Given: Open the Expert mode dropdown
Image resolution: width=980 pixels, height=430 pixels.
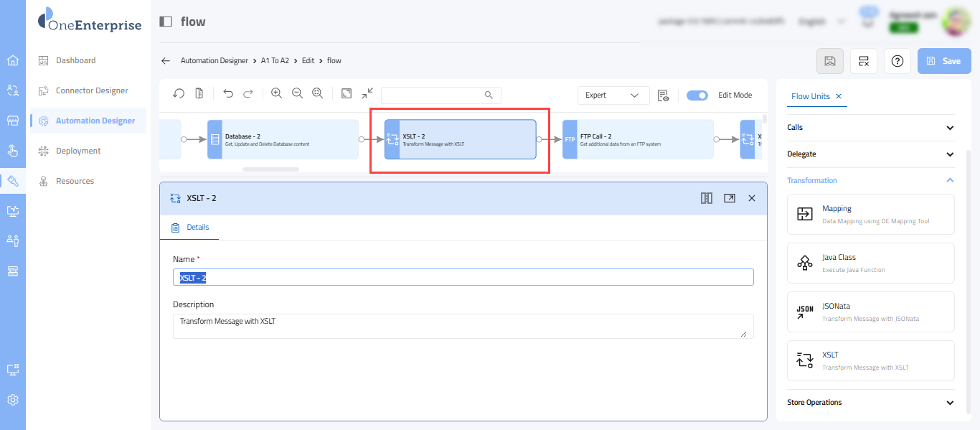Looking at the screenshot, I should pyautogui.click(x=613, y=95).
